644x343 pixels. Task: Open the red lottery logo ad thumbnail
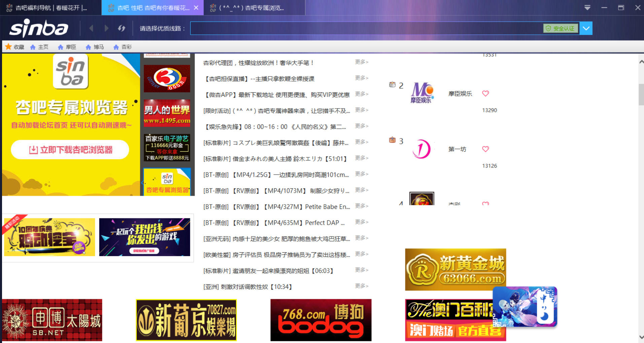pos(167,79)
